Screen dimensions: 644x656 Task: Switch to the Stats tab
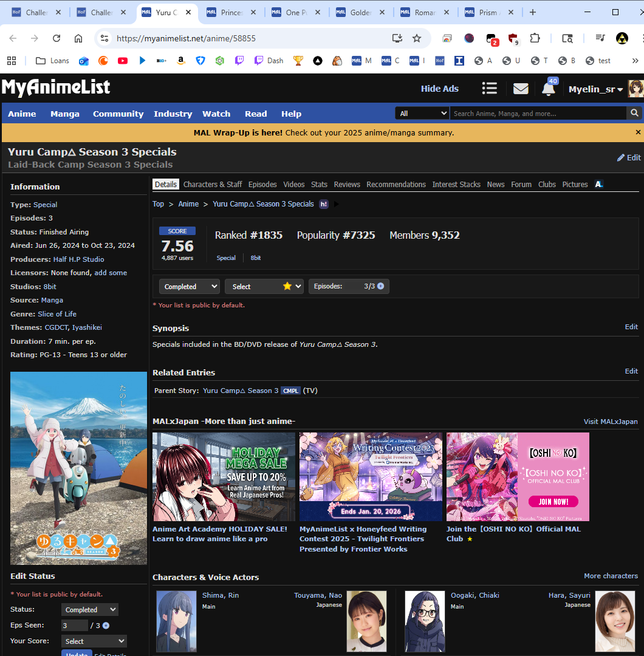[319, 185]
